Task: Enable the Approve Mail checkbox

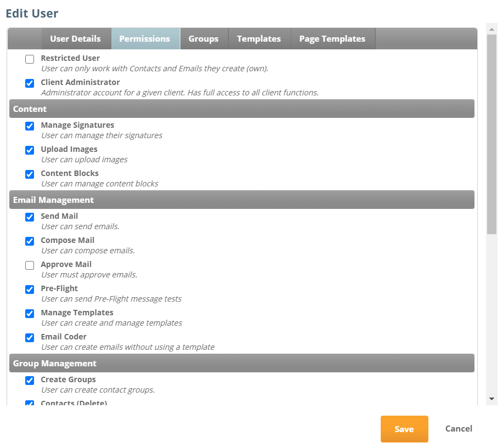Action: [30, 265]
